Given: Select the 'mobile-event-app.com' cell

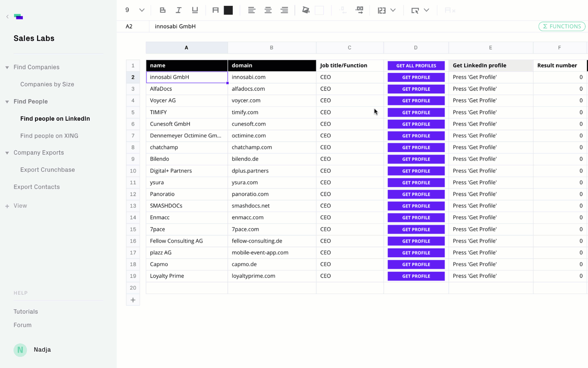Looking at the screenshot, I should click(x=272, y=253).
